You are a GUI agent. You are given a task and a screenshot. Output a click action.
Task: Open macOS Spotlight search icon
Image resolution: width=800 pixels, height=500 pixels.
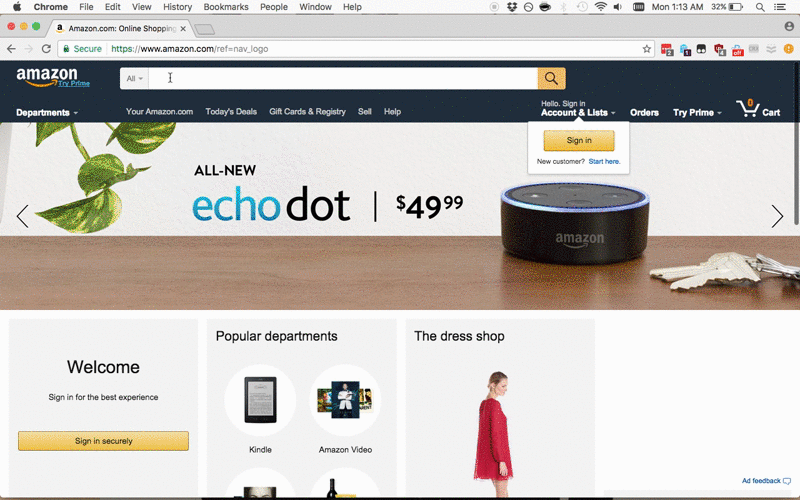click(760, 7)
